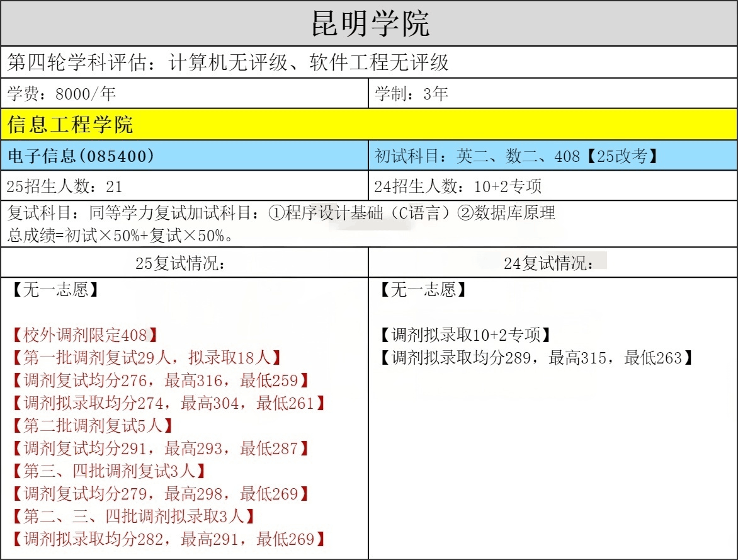738x560 pixels.
Task: Click the 第一批调剂复试29人 line
Action: [146, 358]
